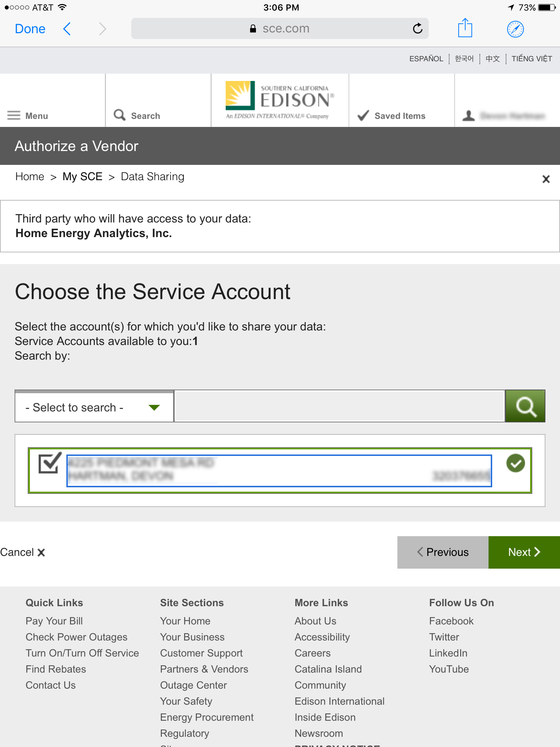Close the Authorize a Vendor dialog
Viewport: 560px width, 747px height.
pos(546,179)
